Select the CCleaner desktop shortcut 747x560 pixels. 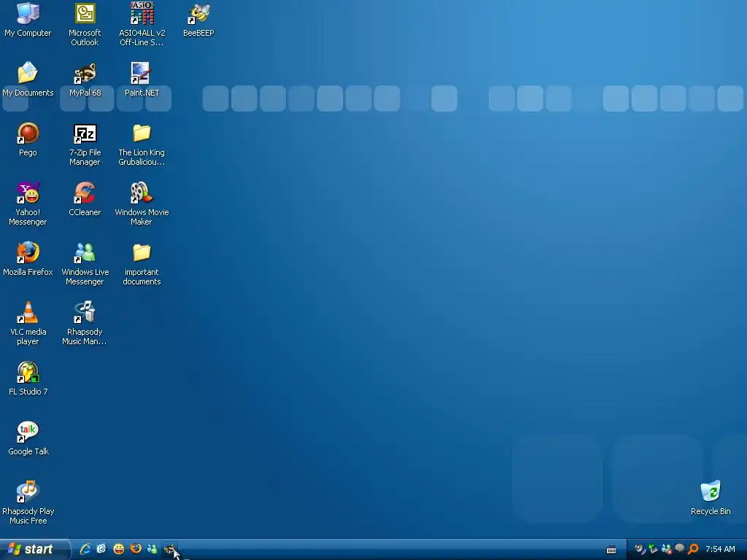click(x=85, y=199)
